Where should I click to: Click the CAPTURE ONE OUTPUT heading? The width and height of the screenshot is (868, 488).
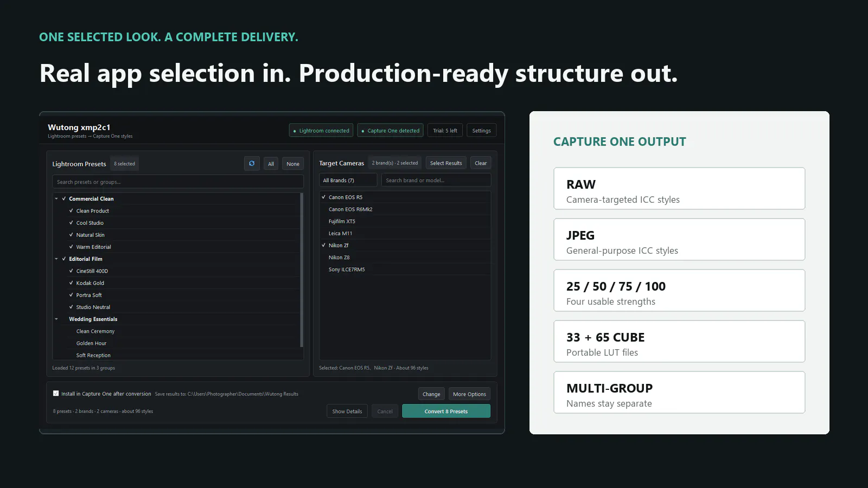click(620, 142)
